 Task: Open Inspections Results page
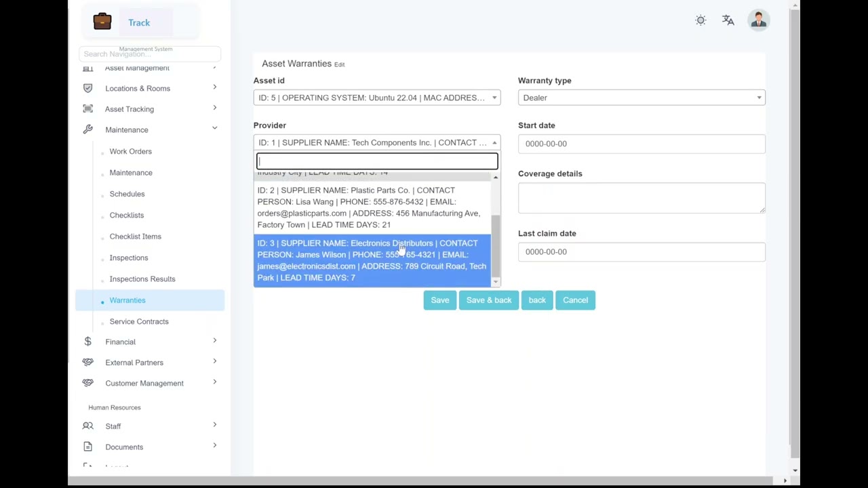[142, 279]
